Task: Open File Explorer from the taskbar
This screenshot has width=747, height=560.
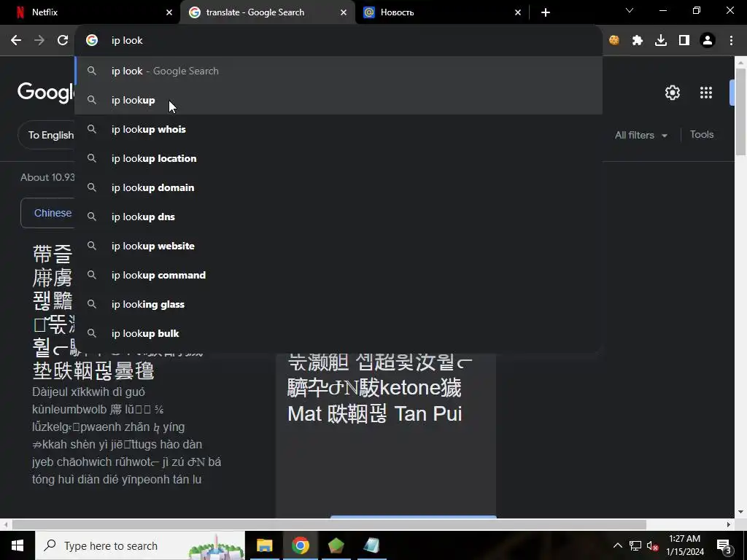Action: 264,545
